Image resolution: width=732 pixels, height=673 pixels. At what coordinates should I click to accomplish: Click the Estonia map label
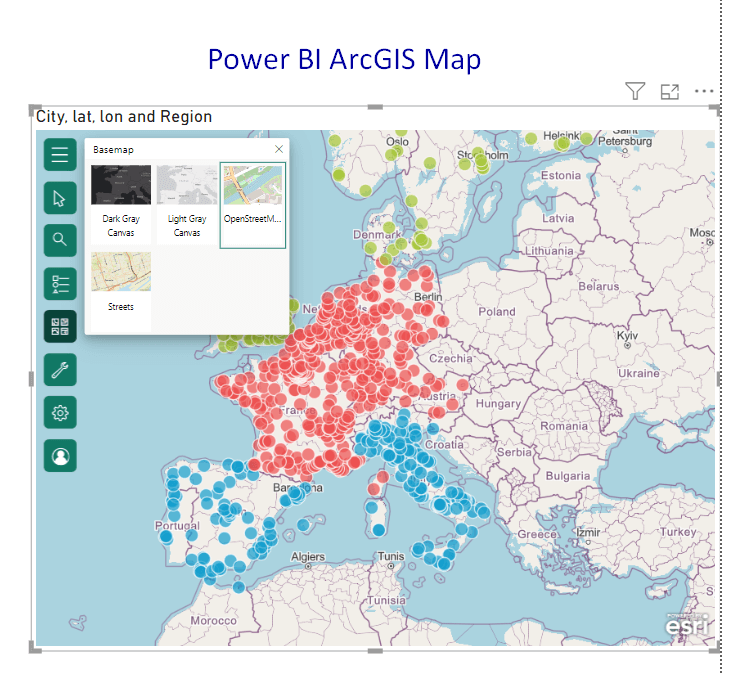point(561,175)
